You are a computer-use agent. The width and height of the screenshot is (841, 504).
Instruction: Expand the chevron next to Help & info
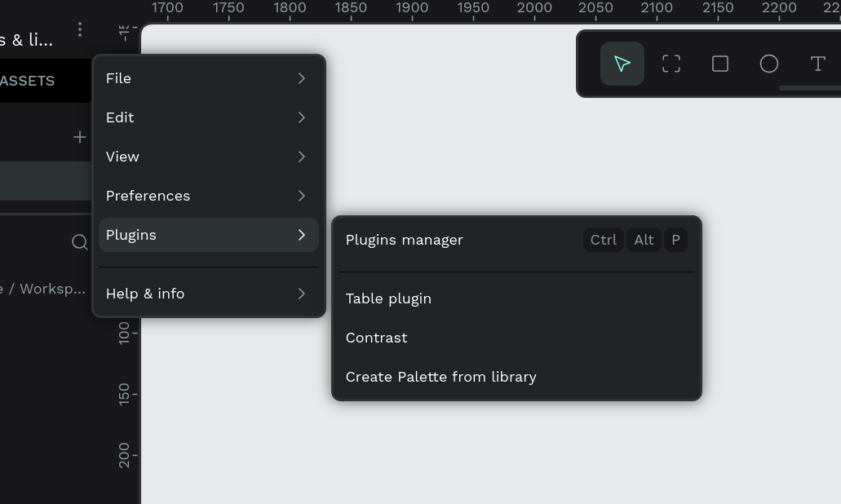tap(301, 294)
